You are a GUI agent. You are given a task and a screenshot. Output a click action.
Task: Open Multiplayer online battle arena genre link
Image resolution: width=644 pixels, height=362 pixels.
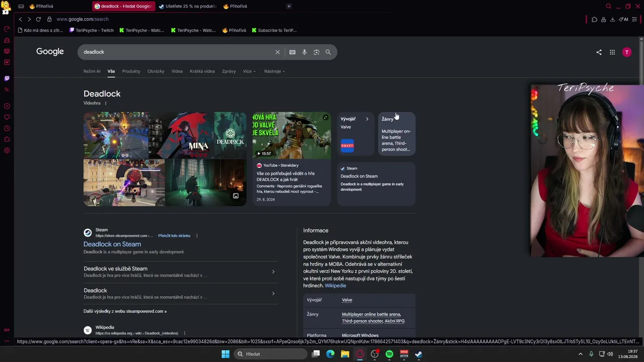click(371, 314)
